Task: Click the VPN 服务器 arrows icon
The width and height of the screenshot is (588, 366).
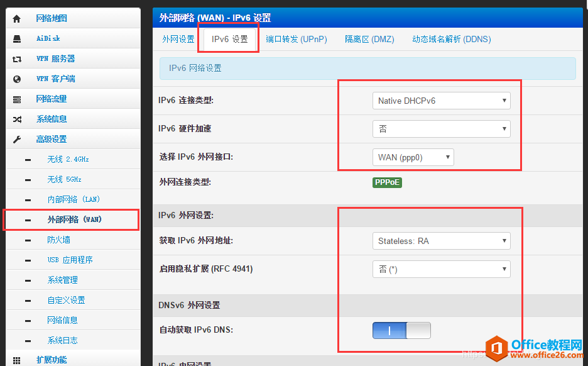Action: tap(17, 59)
